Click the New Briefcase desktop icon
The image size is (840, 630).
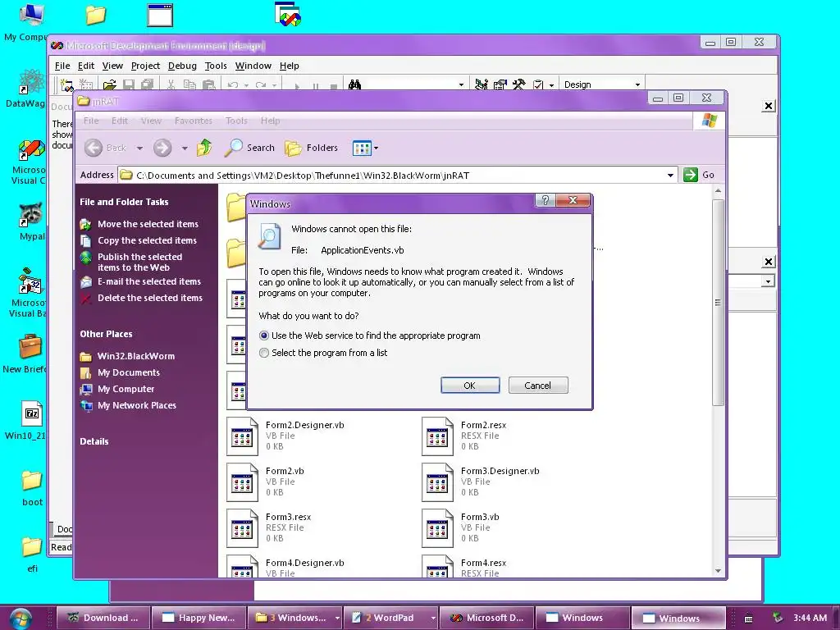(30, 347)
